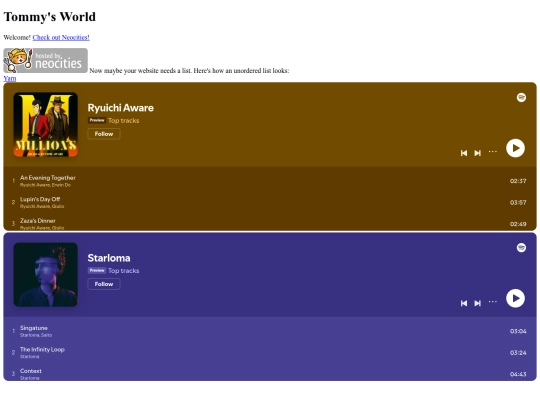
Task: Click duration 03:24 of The Infinity Loop
Action: [518, 352]
